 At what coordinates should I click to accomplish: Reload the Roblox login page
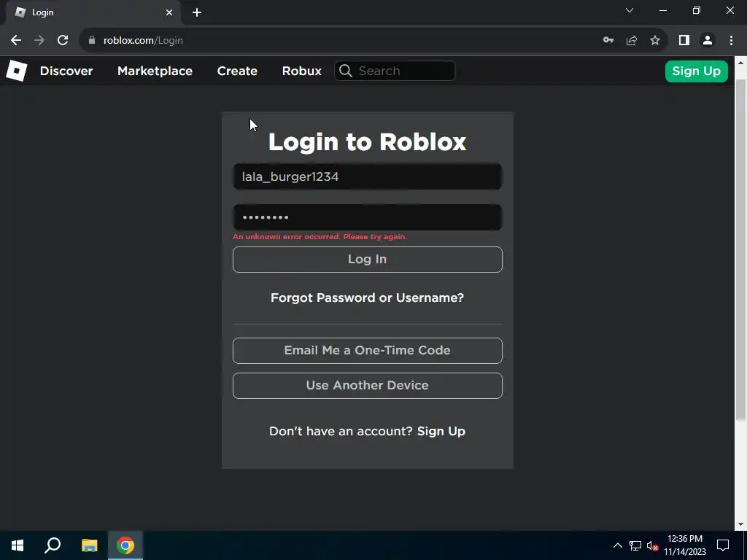pos(63,41)
